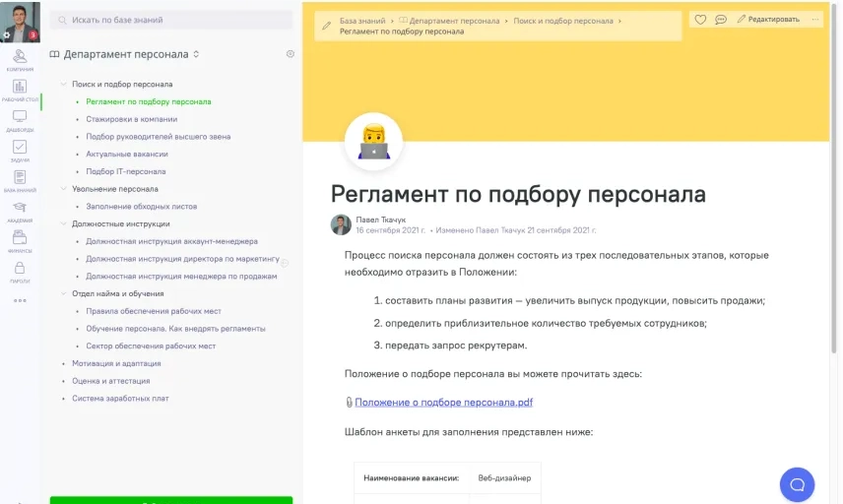
Task: Open the Финансы section icon
Action: 20,240
